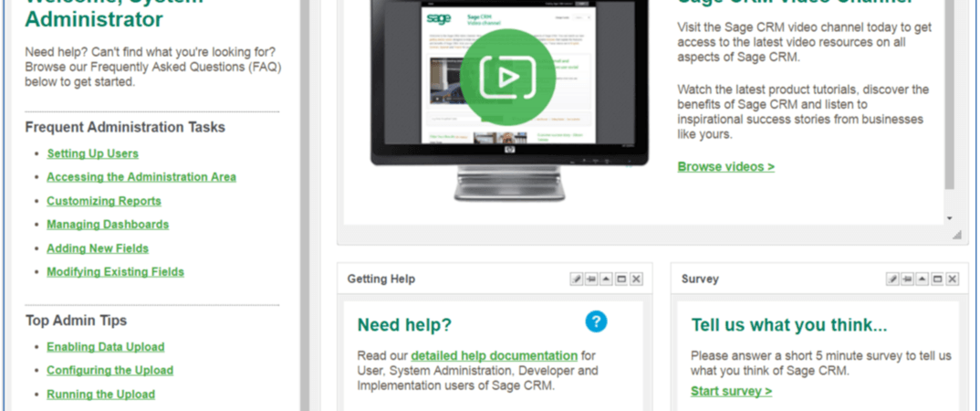Maximize the Survey gadget

pyautogui.click(x=937, y=279)
